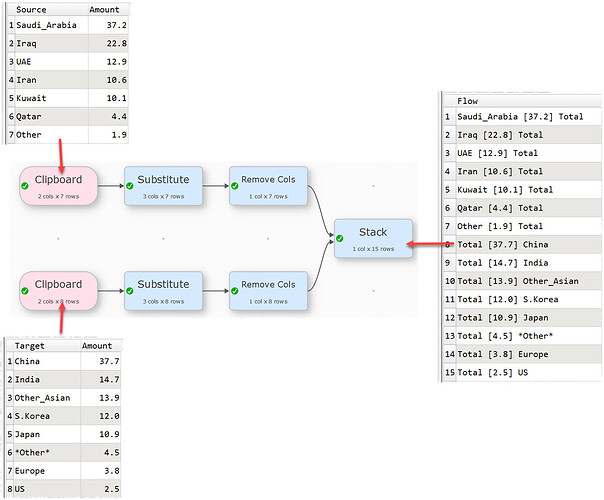Click green check on 7-row Clipboard node
The image size is (604, 500).
(x=26, y=186)
